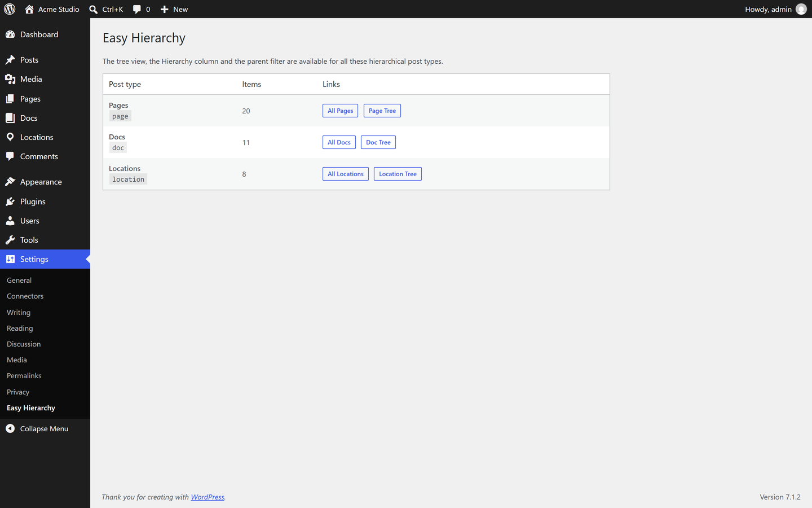Screen dimensions: 812x508
Task: Click the All Pages button
Action: coord(340,111)
